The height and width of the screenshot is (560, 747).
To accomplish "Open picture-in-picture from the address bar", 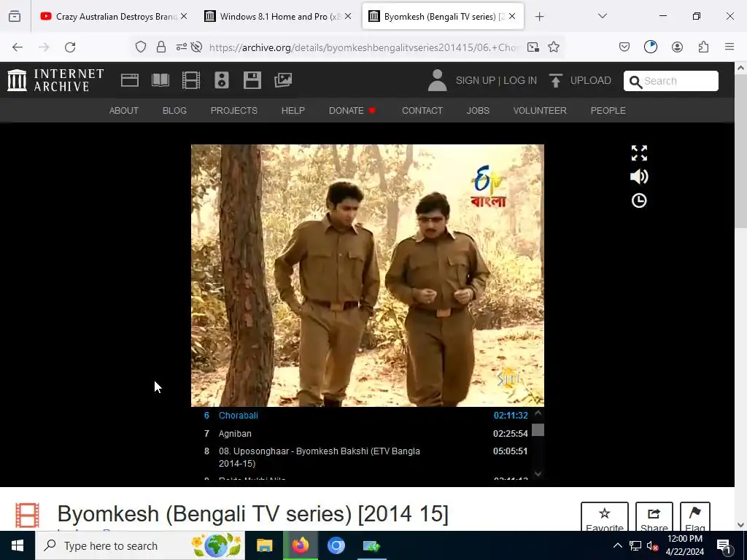I will coord(533,47).
